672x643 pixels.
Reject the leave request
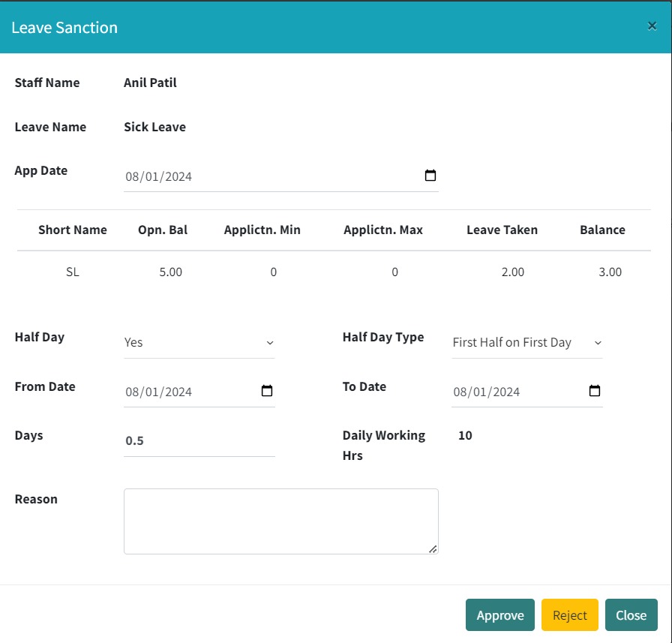click(569, 615)
